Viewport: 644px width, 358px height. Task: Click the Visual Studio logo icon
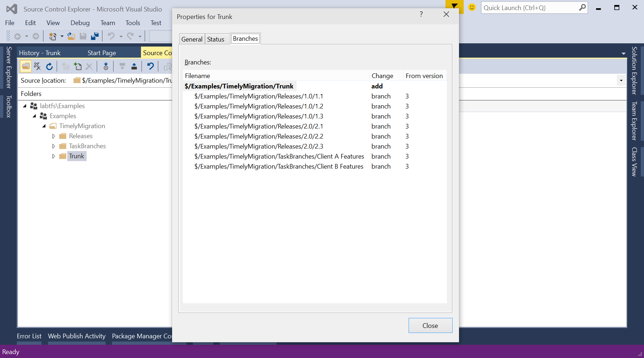tap(12, 9)
